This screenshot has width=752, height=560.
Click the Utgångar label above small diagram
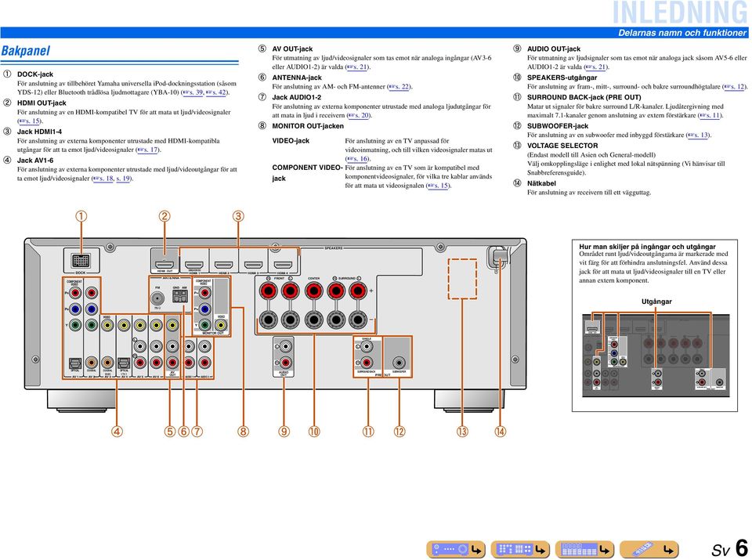coord(656,302)
